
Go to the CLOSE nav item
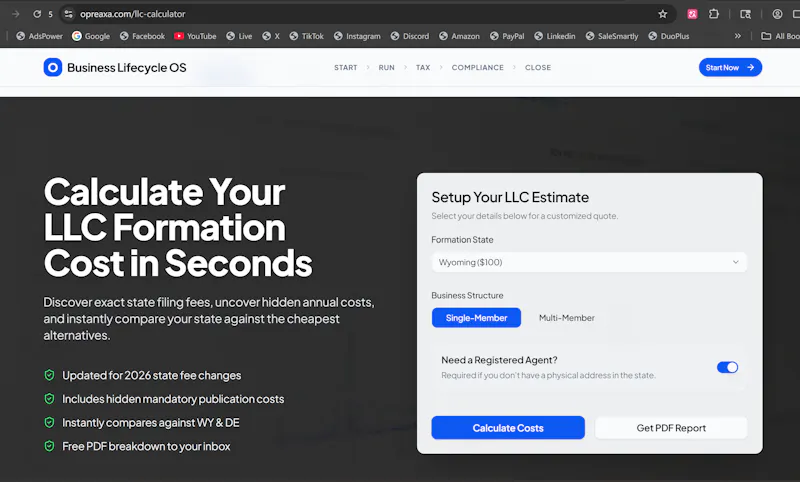point(538,67)
